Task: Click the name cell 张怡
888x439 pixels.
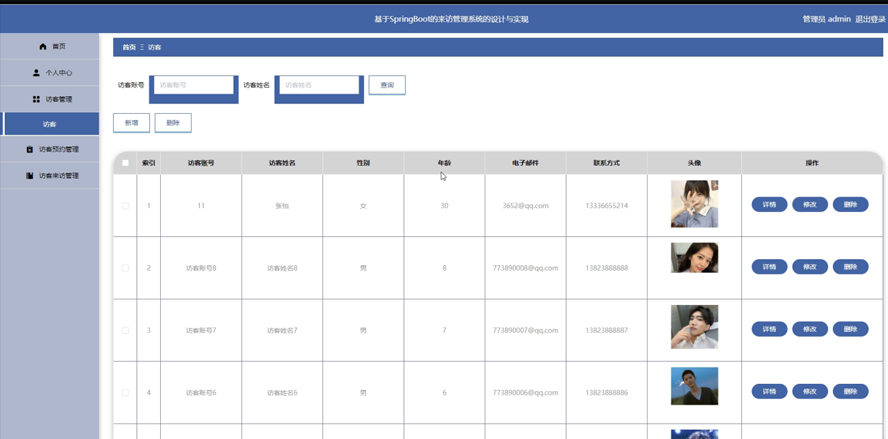Action: coord(282,206)
